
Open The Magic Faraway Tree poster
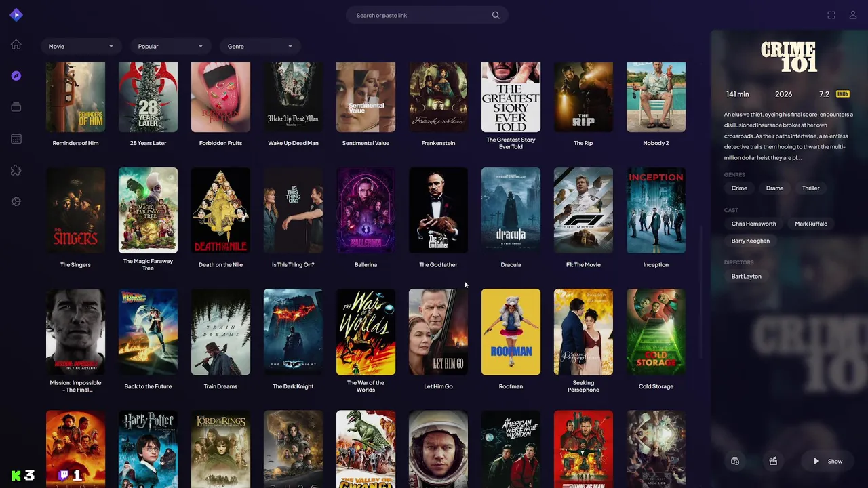tap(148, 210)
